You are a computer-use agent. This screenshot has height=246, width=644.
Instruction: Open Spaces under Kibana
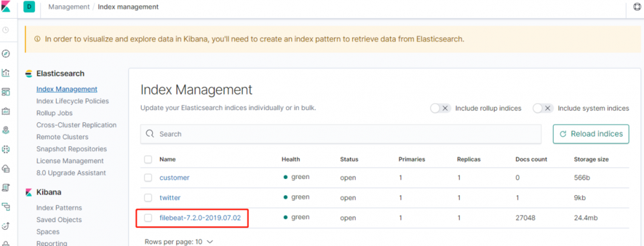coord(48,232)
